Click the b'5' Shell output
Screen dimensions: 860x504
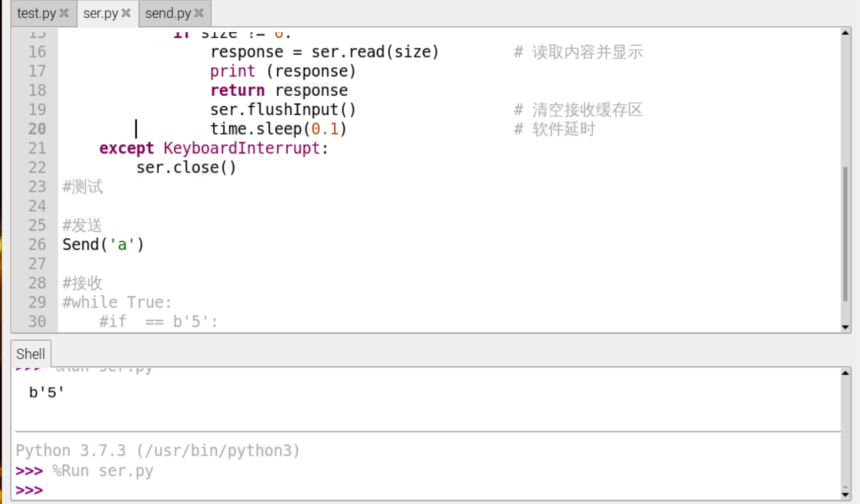pos(47,393)
